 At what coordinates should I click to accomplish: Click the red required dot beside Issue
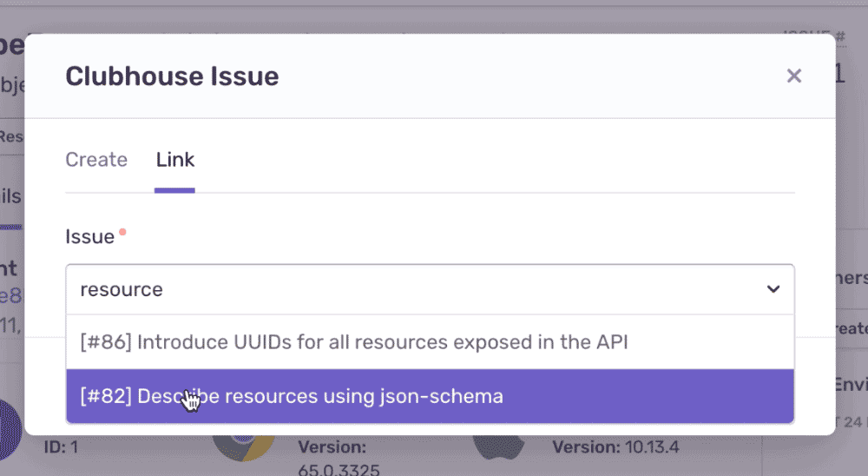point(122,232)
